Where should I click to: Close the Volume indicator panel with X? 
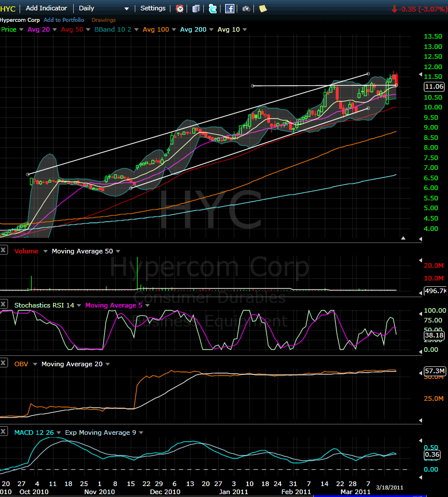click(x=3, y=250)
